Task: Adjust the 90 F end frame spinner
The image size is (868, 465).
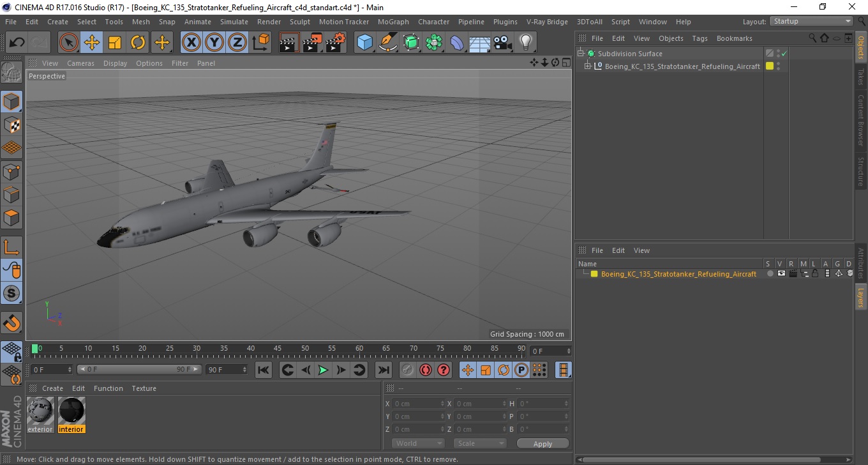Action: 244,369
